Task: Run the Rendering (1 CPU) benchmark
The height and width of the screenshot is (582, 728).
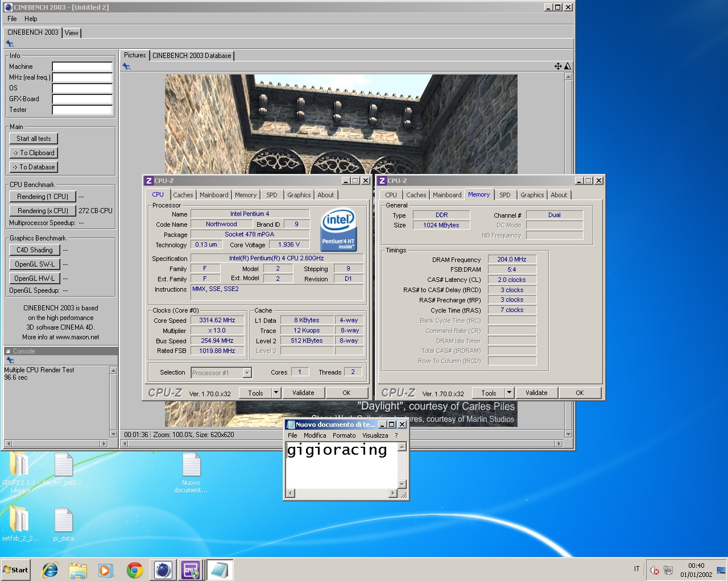Action: [x=43, y=197]
